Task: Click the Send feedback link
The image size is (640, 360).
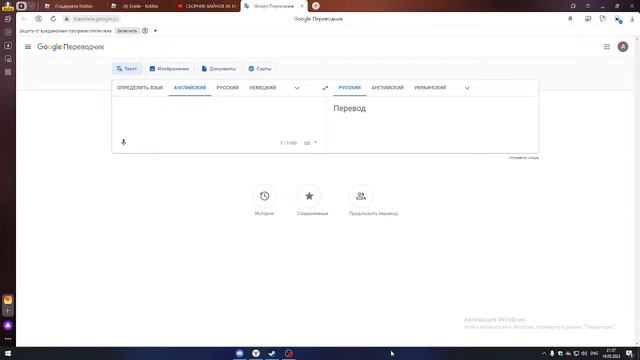Action: click(x=524, y=158)
